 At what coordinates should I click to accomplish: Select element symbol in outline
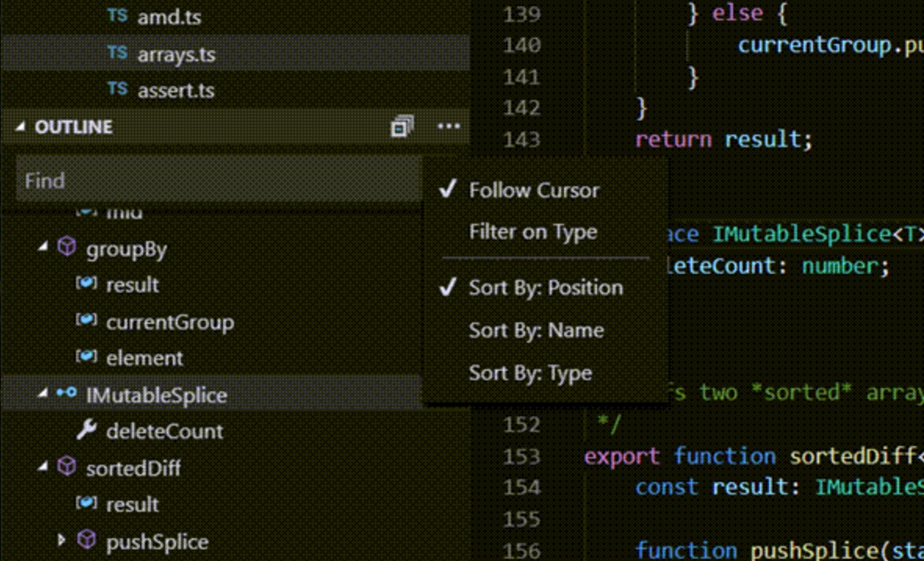coord(145,358)
